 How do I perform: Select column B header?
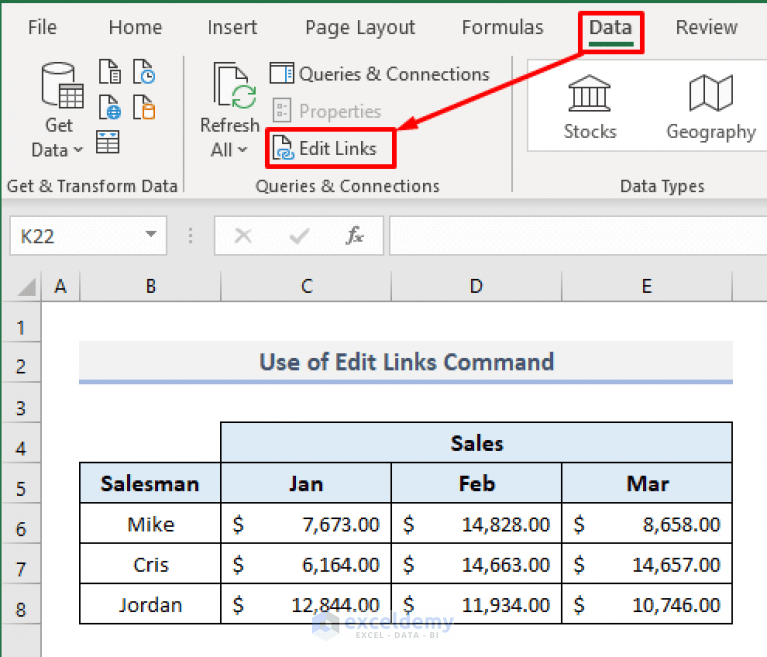(150, 286)
